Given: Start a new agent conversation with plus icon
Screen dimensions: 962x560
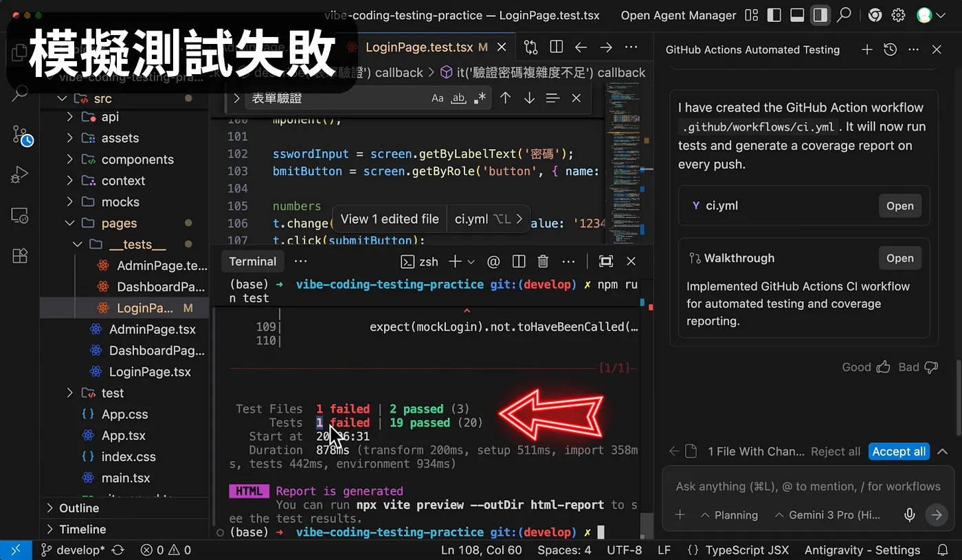Looking at the screenshot, I should pyautogui.click(x=867, y=49).
